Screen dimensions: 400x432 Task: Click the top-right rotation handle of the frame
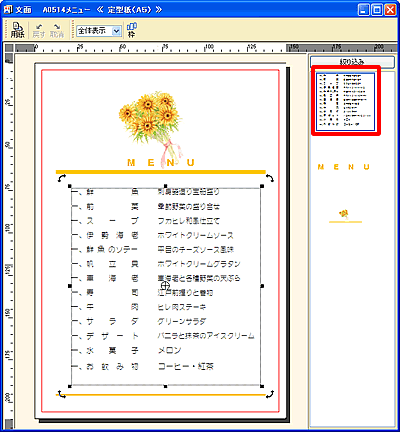point(270,178)
